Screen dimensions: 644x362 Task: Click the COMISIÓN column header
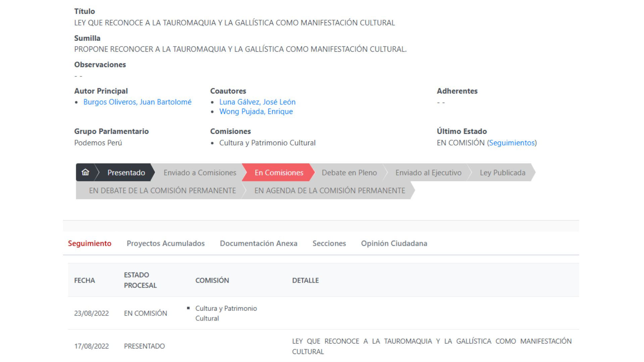212,280
